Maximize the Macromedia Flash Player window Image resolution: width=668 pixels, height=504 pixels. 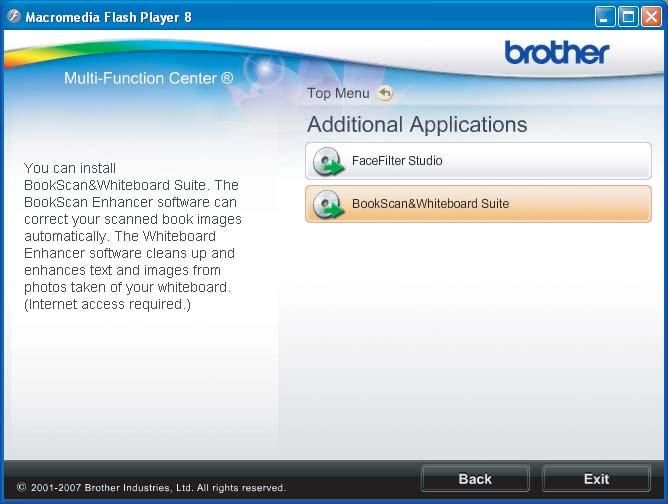pos(628,17)
